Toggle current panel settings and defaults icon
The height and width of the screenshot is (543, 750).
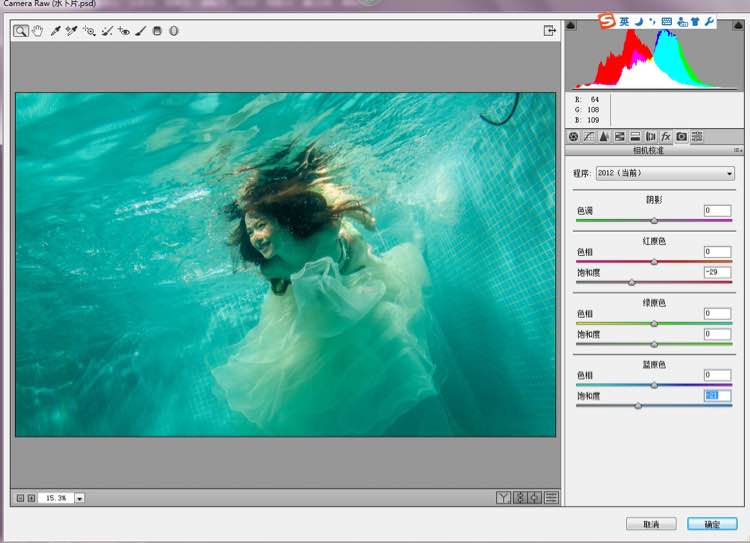coord(551,498)
